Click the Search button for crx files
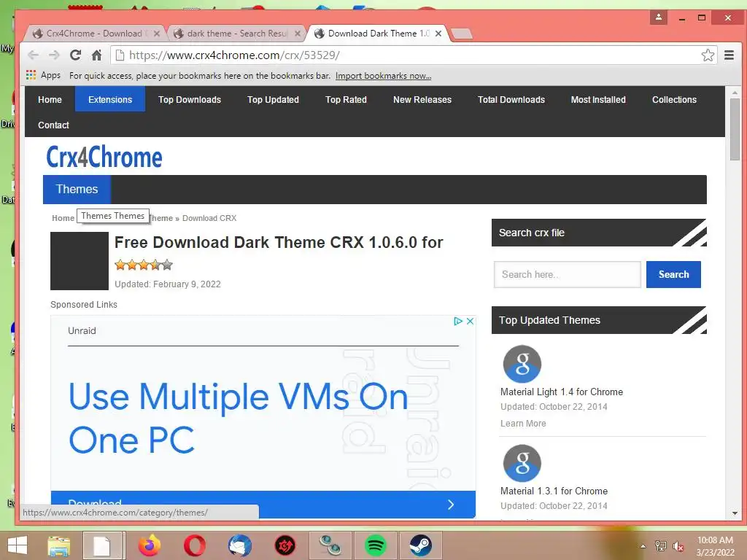Screen dimensions: 747x560 coord(673,274)
